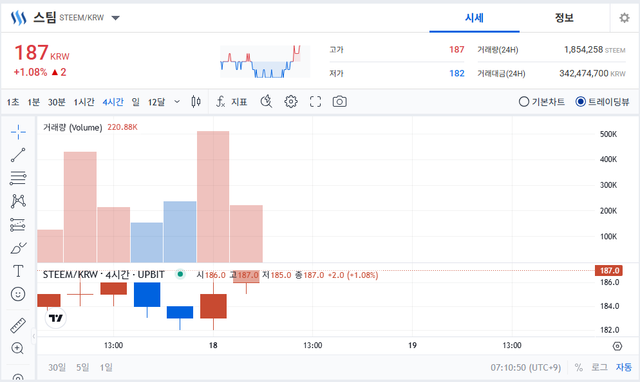Select the 4시간 interval
This screenshot has height=382, width=640.
[113, 102]
